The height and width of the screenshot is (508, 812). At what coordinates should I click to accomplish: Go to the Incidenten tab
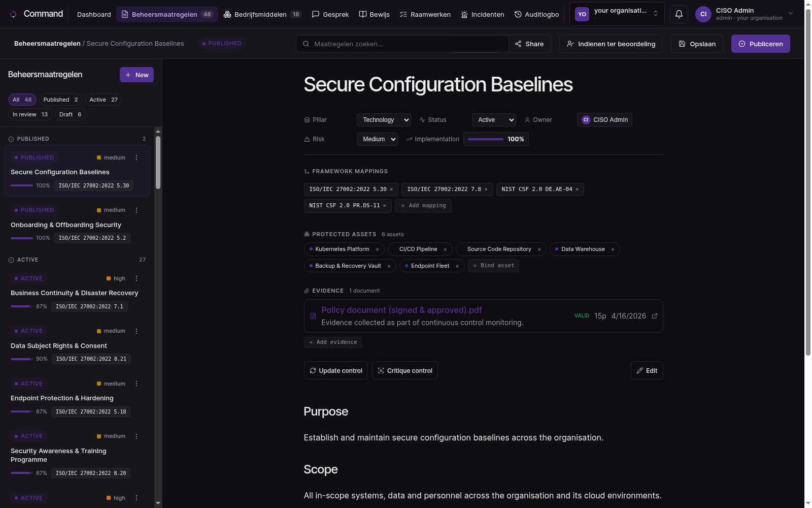(482, 14)
